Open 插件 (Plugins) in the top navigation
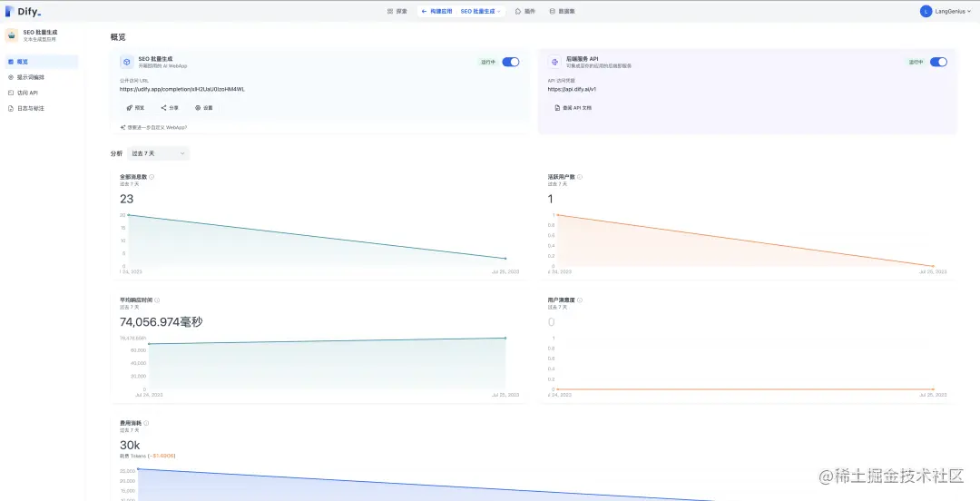 525,11
